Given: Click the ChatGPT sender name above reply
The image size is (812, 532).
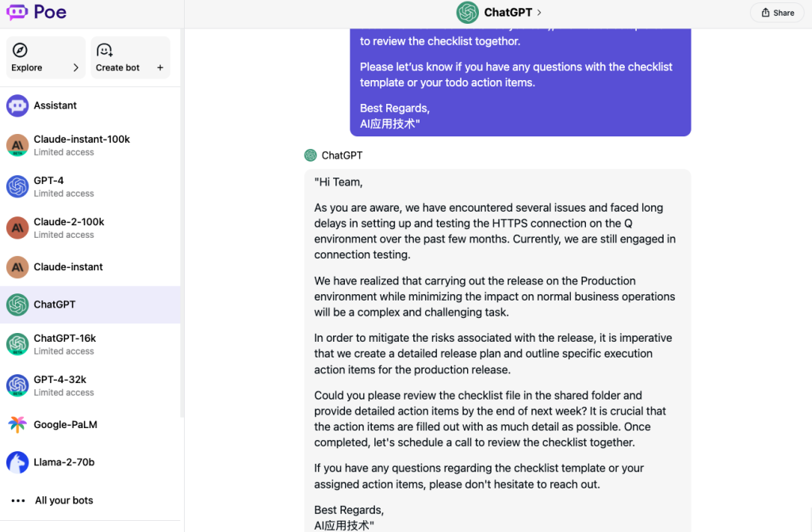Looking at the screenshot, I should (x=342, y=155).
